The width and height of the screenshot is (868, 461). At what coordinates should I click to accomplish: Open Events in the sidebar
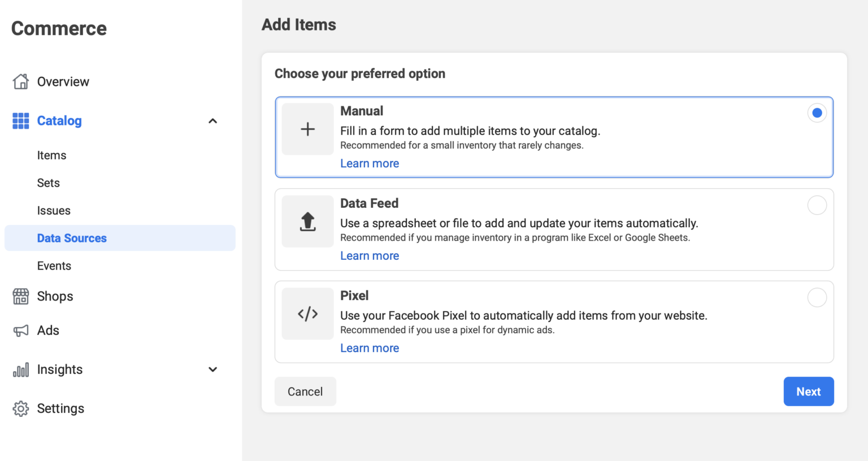coord(54,266)
